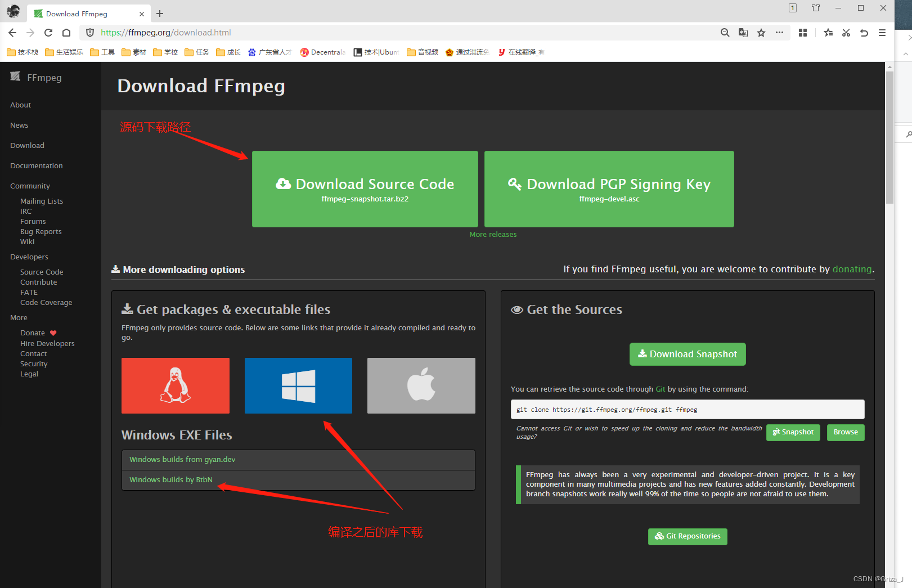Click the tab counter icon in title bar
Screen dimensions: 912x588
click(x=793, y=8)
